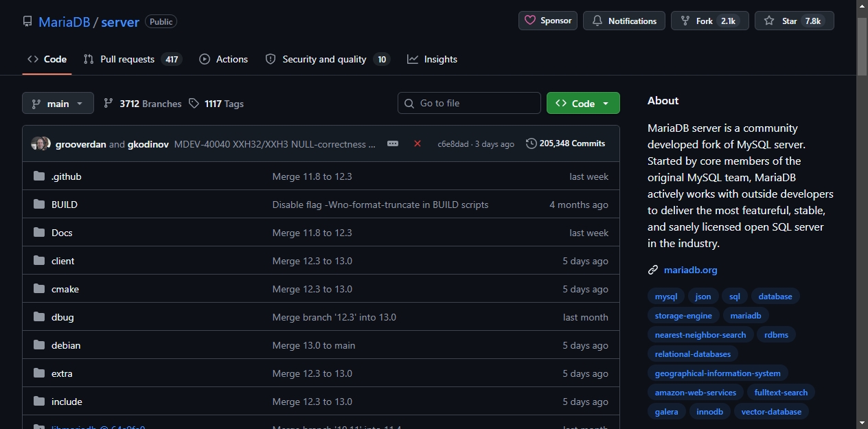Open 'Merge branch 12.3 into 13.0' commit

point(334,317)
